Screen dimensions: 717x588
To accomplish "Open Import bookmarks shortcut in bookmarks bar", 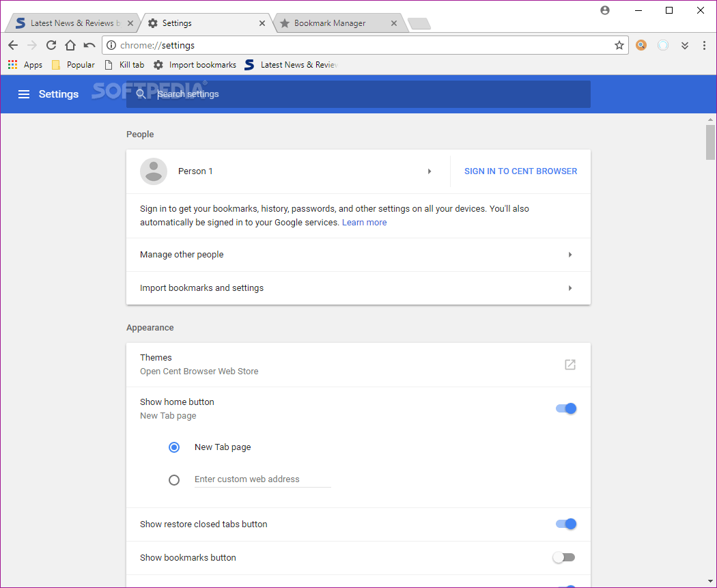I will pos(195,65).
